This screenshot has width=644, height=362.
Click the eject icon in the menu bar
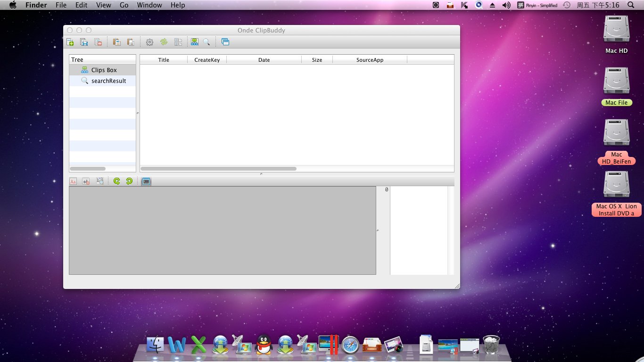(x=492, y=5)
